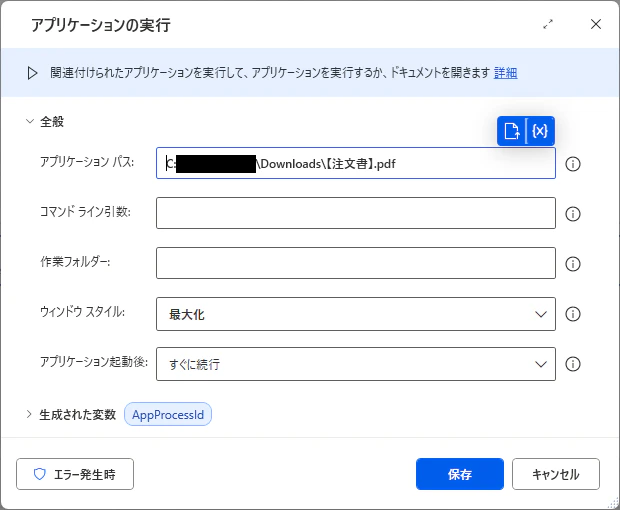620x510 pixels.
Task: Click the dialog resize grip corner
Action: click(x=613, y=503)
